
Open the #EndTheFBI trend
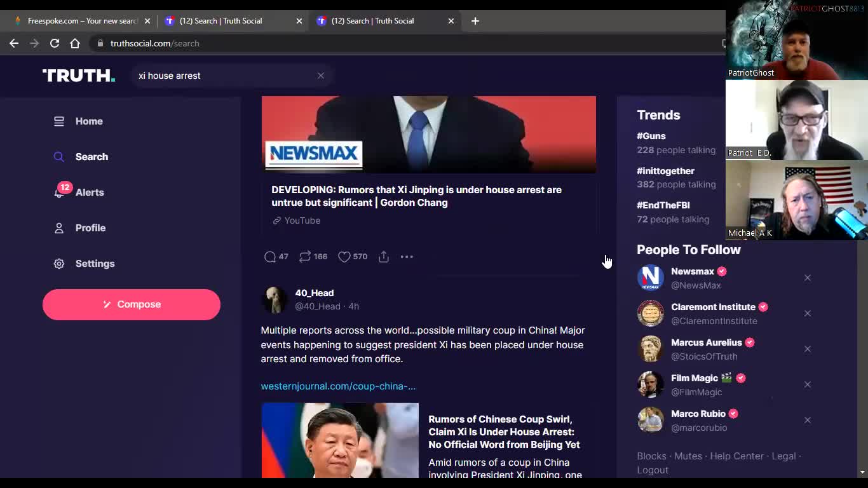(663, 205)
